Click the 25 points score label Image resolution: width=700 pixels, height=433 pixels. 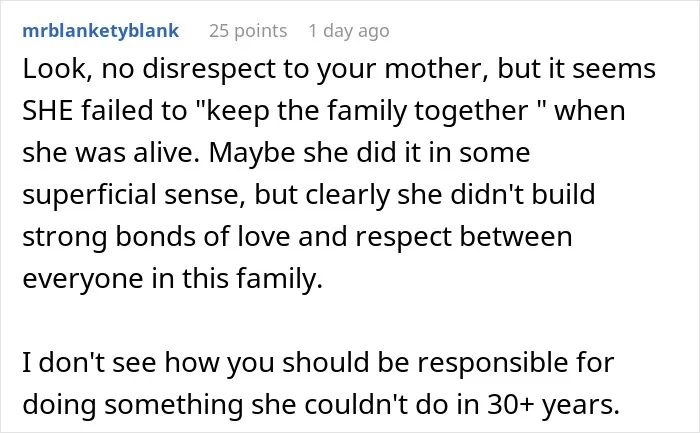pyautogui.click(x=248, y=31)
